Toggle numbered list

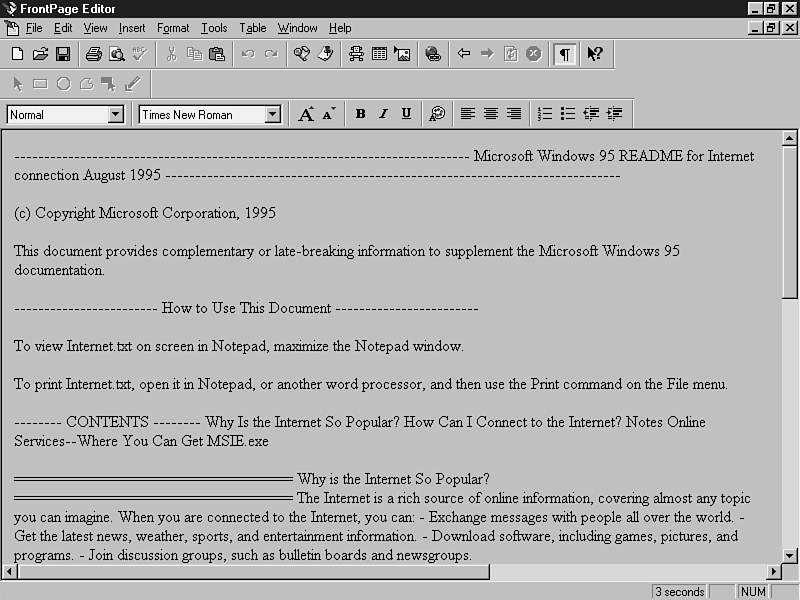click(545, 114)
